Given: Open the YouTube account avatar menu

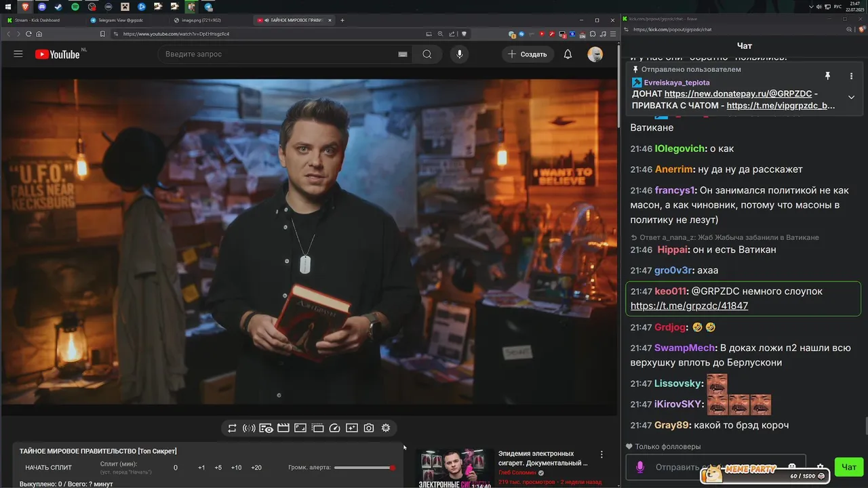Looking at the screenshot, I should [595, 54].
